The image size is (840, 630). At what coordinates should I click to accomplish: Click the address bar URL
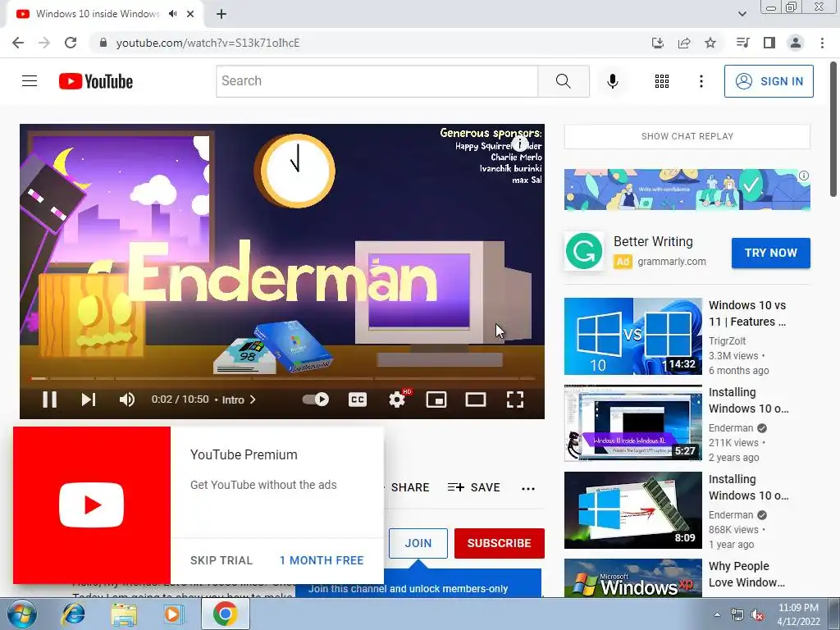coord(208,43)
